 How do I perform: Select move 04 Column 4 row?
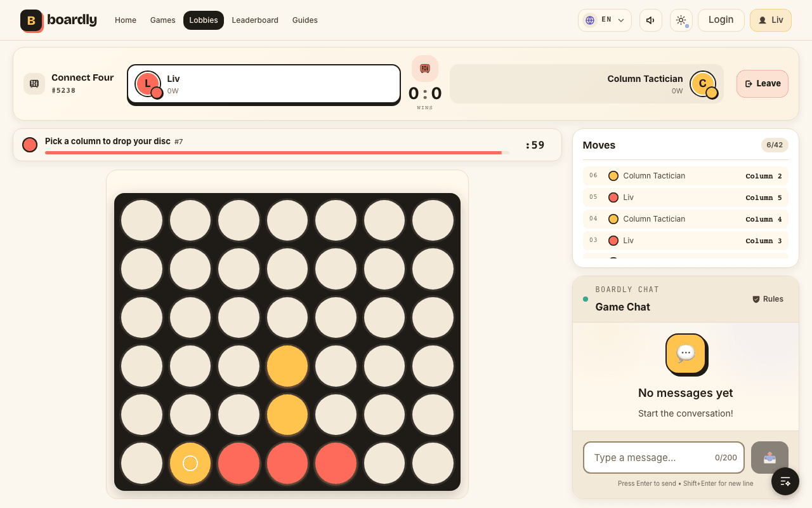click(x=686, y=219)
